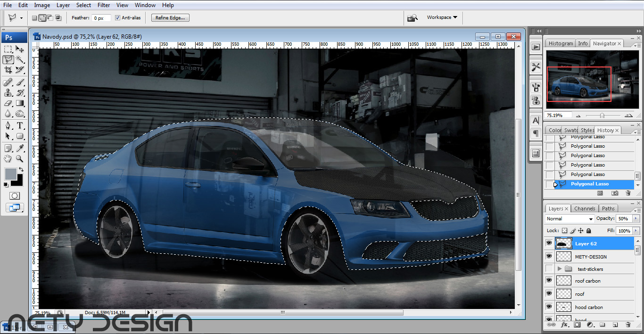Show the text-stickers group
This screenshot has width=644, height=334.
tap(549, 268)
